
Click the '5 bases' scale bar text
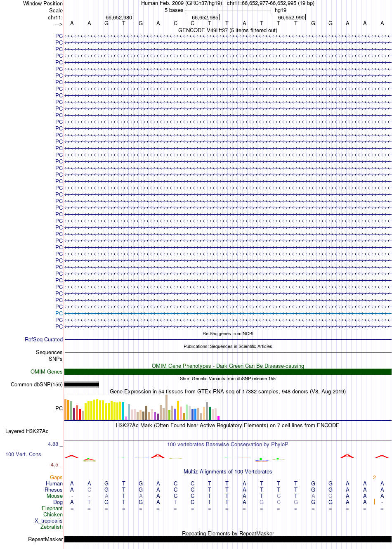click(x=174, y=10)
